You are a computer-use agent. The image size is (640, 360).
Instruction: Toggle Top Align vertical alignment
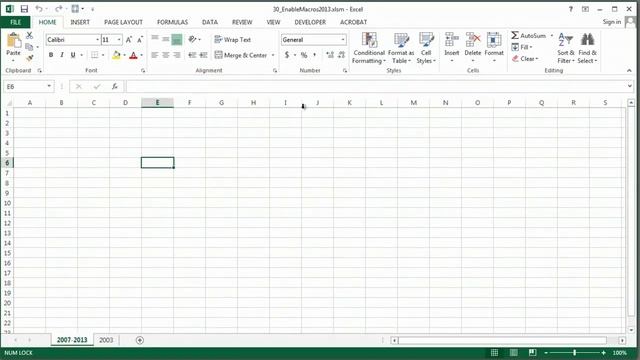click(x=155, y=39)
